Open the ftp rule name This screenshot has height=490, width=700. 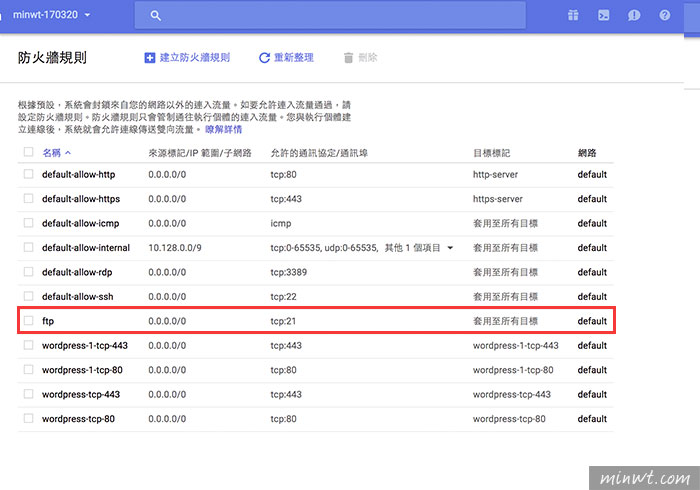coord(48,321)
